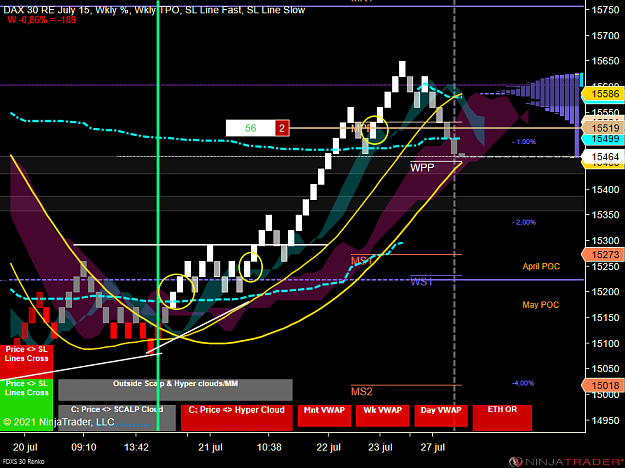The height and width of the screenshot is (468, 625).
Task: Click the 27 jul date on time axis
Action: (x=432, y=447)
